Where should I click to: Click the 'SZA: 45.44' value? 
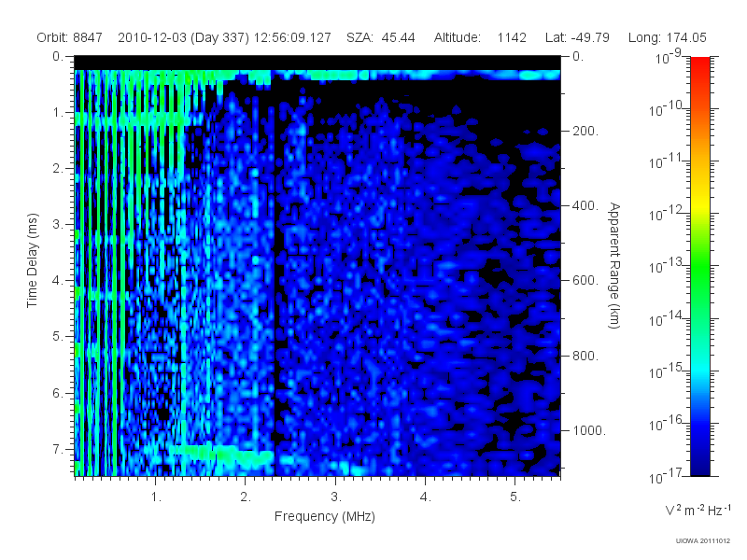click(x=381, y=37)
